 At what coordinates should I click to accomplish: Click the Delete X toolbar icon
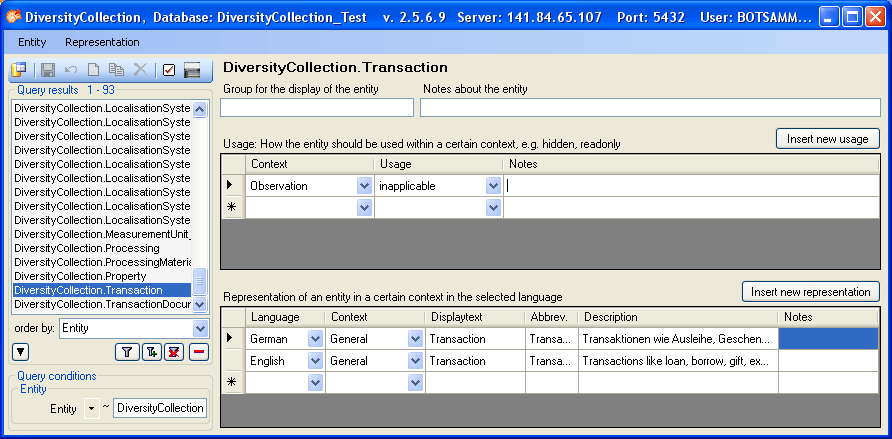coord(140,70)
